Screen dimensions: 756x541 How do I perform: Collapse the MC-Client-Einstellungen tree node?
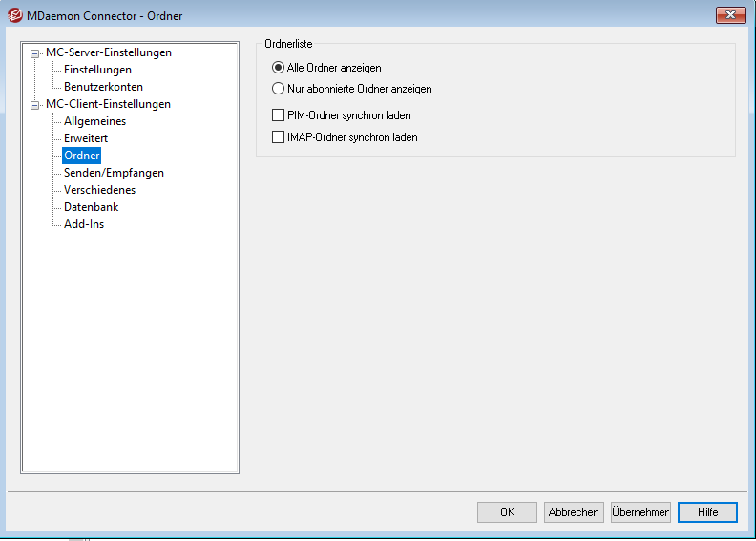[35, 105]
